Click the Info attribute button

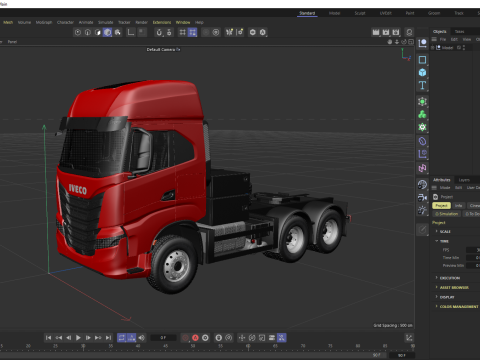click(x=459, y=206)
